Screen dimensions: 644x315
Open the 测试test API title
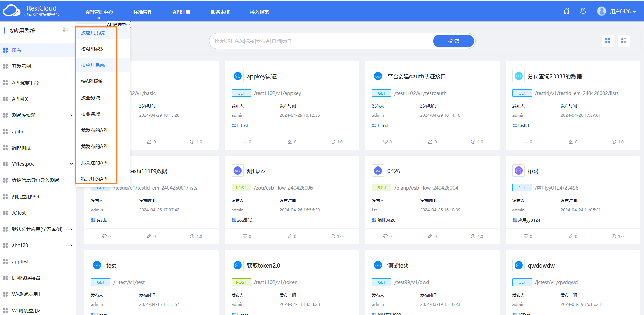(x=398, y=265)
